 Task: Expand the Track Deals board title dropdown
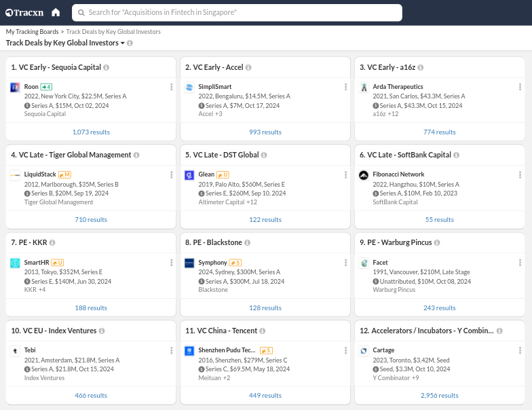(x=123, y=43)
